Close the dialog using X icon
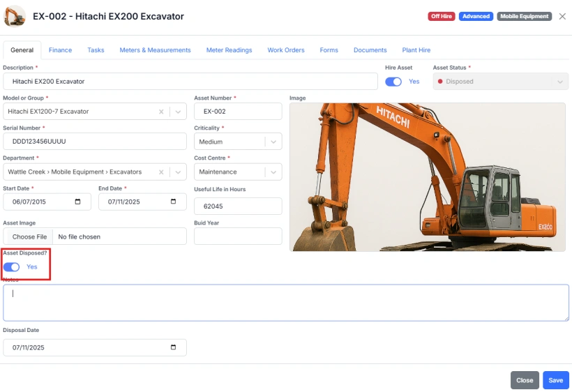 point(562,16)
